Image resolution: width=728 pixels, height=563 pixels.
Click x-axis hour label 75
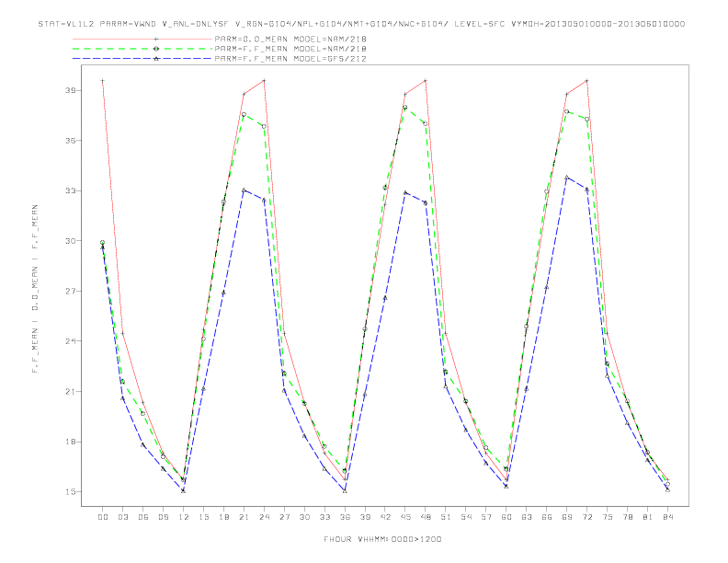(x=608, y=517)
